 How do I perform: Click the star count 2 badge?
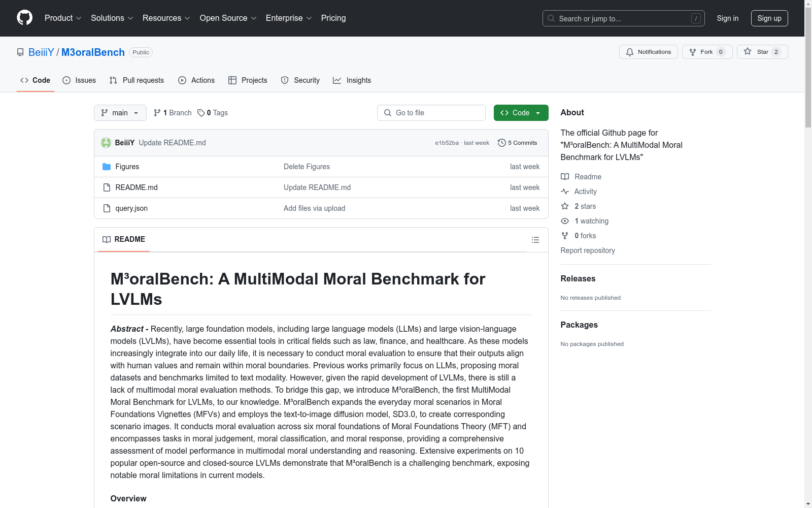(x=776, y=52)
